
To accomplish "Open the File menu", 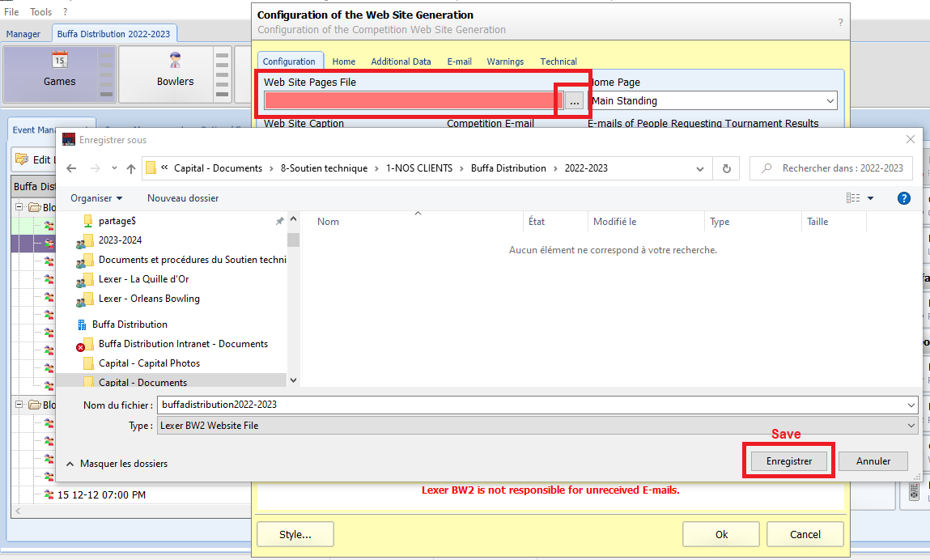I will (x=11, y=11).
